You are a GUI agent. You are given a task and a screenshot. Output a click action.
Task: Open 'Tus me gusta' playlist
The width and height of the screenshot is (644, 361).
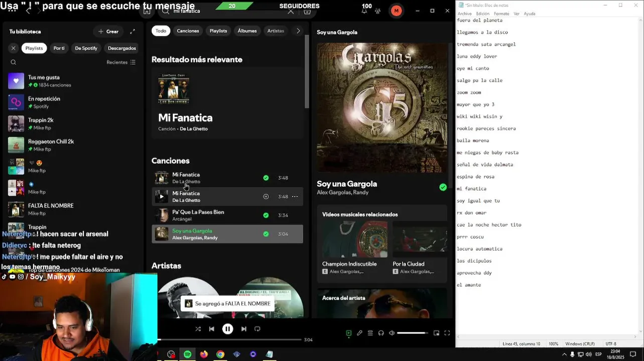(73, 81)
